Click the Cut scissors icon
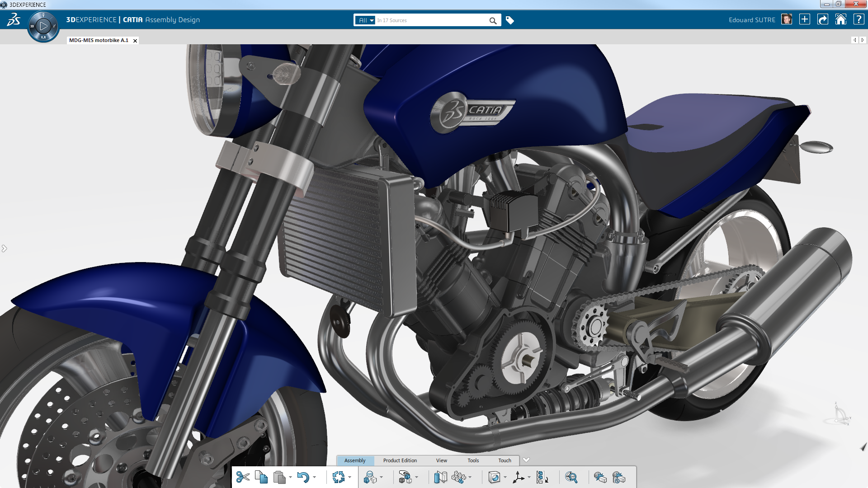868x488 pixels. (243, 477)
